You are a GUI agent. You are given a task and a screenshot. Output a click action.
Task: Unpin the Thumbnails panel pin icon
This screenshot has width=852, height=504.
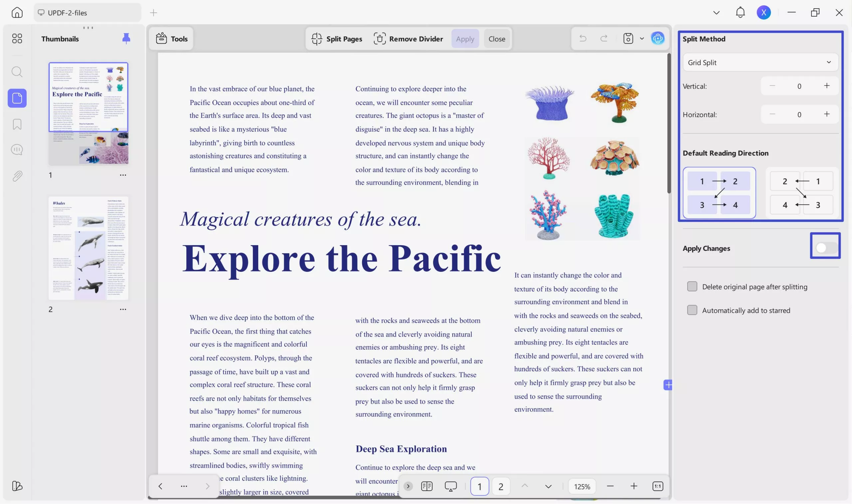tap(126, 38)
